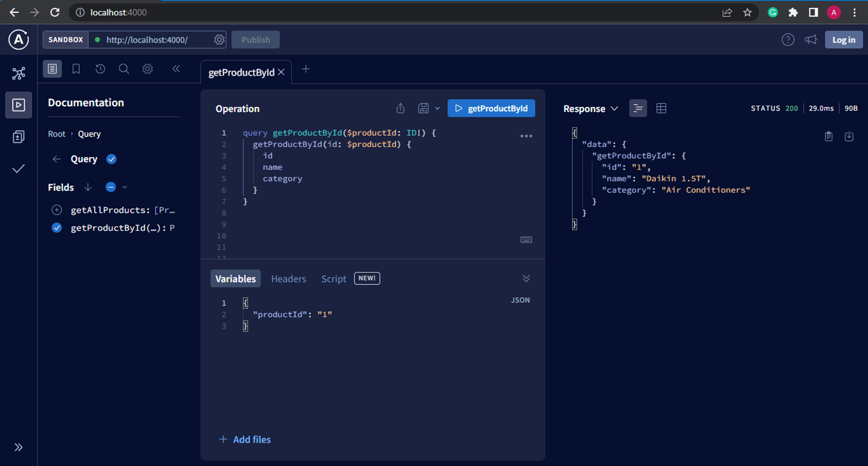
Task: Open the schema Diff icon in sidebar
Action: [x=19, y=136]
